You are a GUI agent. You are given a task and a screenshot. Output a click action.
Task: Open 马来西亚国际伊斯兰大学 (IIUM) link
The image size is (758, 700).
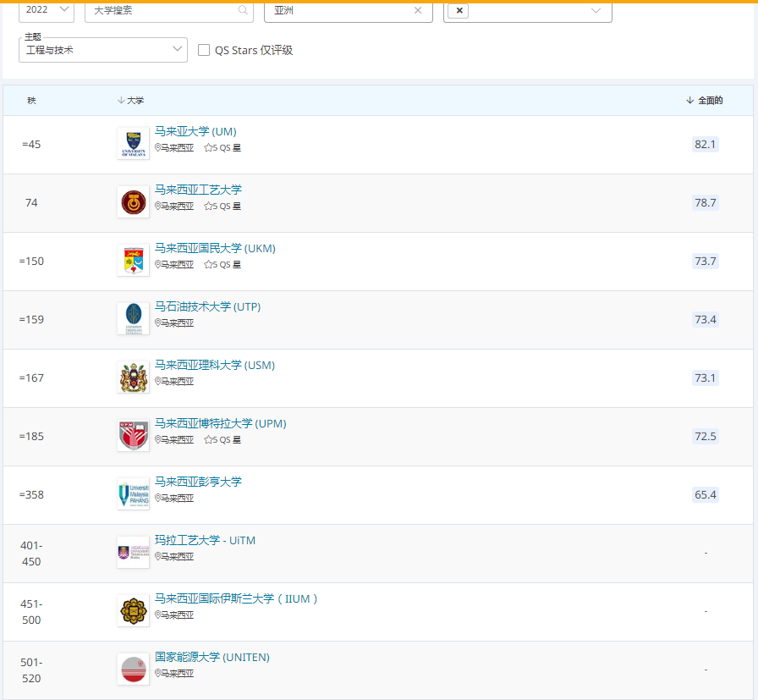point(236,599)
